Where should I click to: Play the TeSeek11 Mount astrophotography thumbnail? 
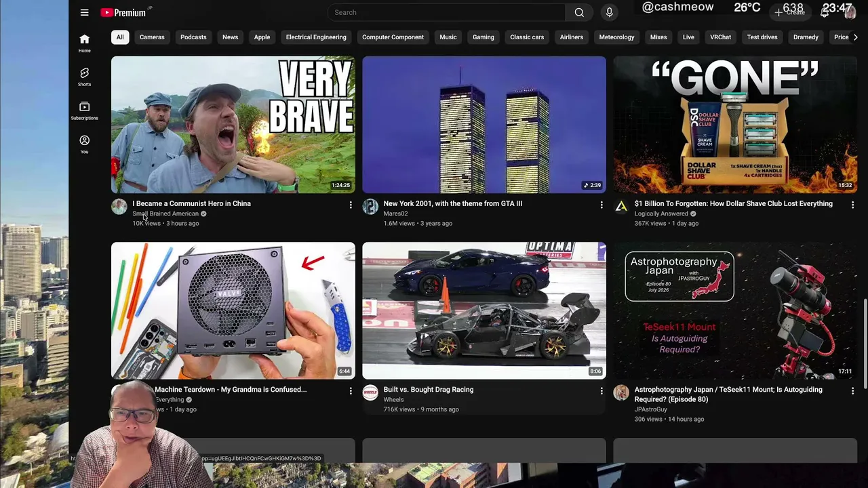(735, 310)
